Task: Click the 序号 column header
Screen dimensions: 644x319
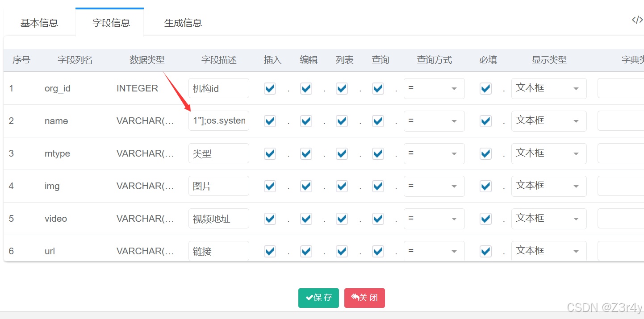Action: (x=21, y=60)
